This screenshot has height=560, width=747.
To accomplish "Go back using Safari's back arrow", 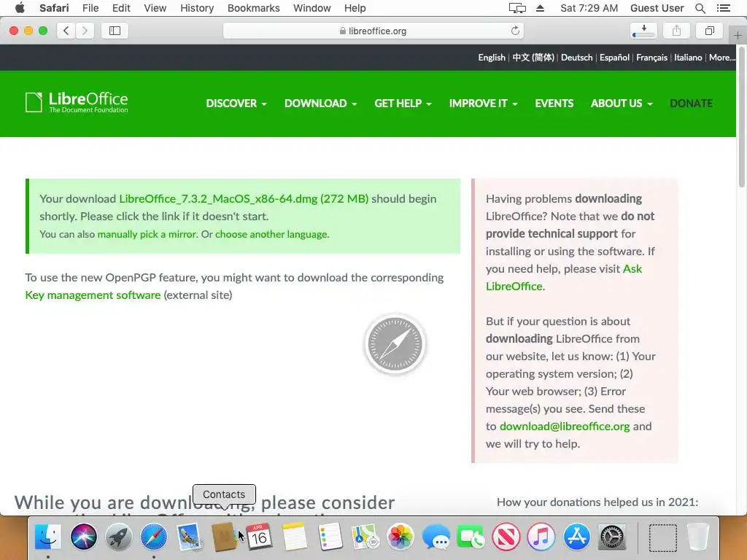I will coord(66,31).
